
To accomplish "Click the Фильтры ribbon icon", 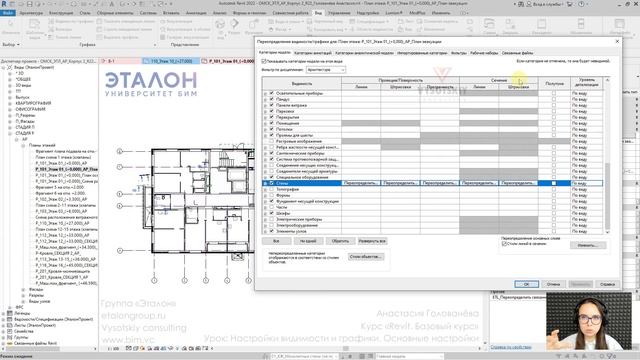I will click(51, 29).
